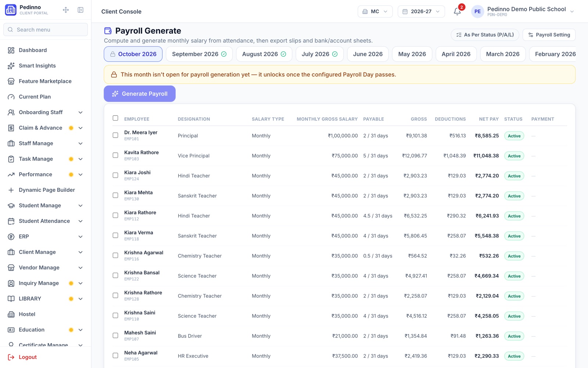Click the Inquiry Manage contact icon
588x368 pixels.
coord(11,283)
